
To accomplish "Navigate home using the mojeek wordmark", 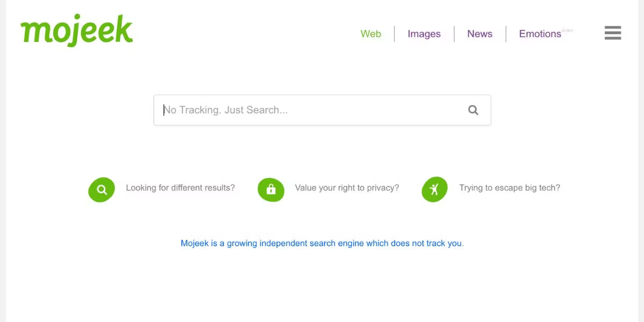I will click(x=76, y=30).
